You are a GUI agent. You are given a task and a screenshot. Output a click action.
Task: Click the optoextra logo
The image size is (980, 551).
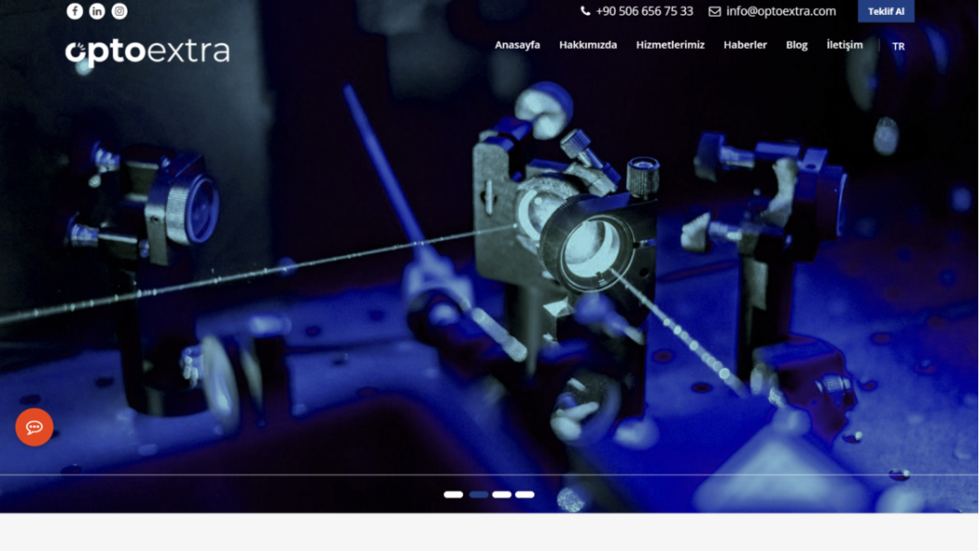[147, 53]
